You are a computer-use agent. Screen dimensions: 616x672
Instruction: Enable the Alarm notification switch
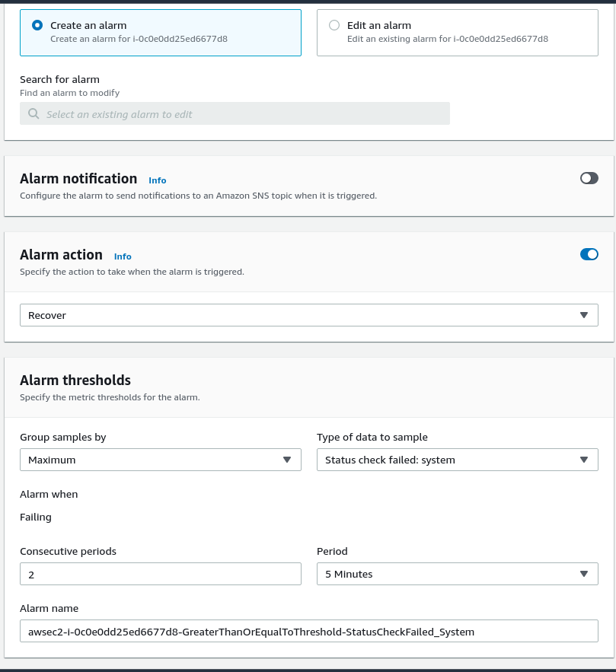589,178
